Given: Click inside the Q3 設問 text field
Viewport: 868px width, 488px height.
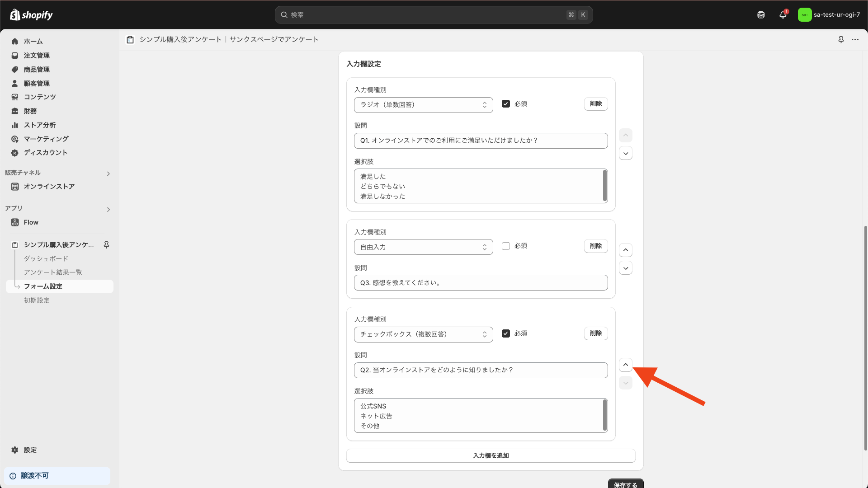Looking at the screenshot, I should click(481, 282).
